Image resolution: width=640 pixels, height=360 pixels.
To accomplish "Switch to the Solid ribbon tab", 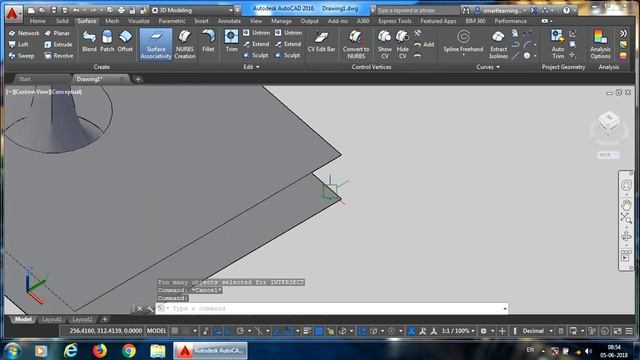I will pyautogui.click(x=62, y=21).
